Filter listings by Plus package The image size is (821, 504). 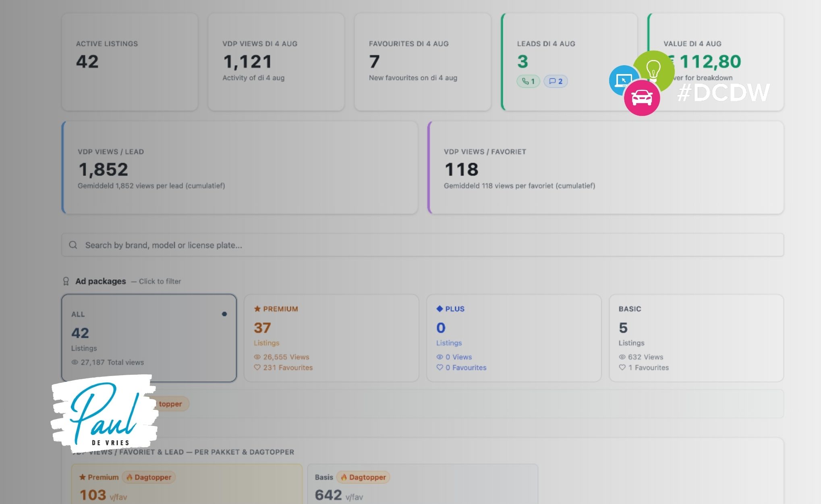coord(514,338)
